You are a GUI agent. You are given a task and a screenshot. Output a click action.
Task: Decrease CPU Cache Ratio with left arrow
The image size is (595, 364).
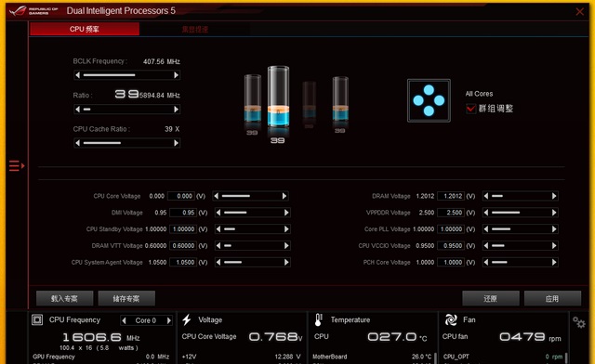(x=78, y=143)
